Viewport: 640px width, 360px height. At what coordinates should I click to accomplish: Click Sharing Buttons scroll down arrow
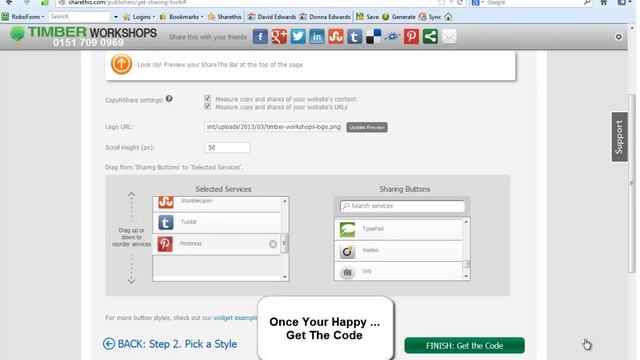466,276
